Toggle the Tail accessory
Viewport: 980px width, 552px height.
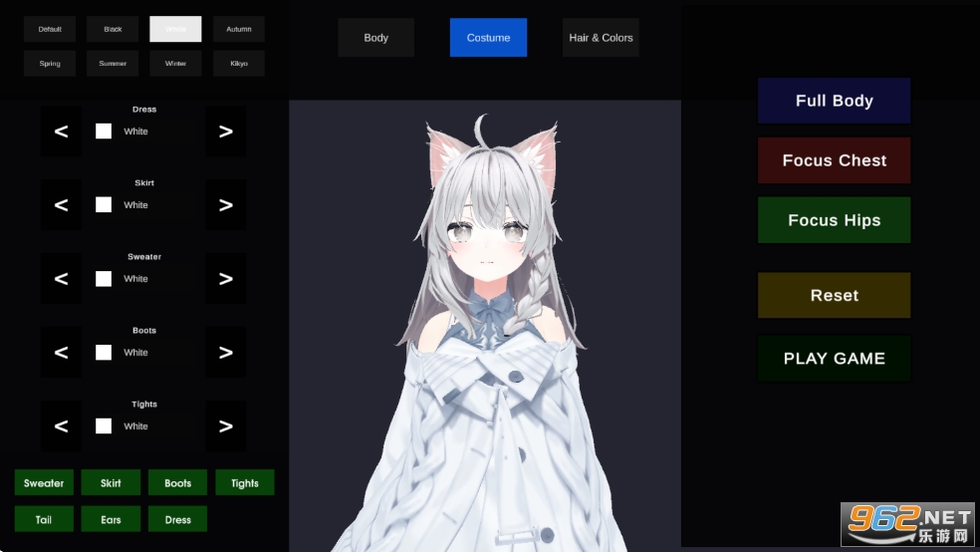tap(44, 519)
